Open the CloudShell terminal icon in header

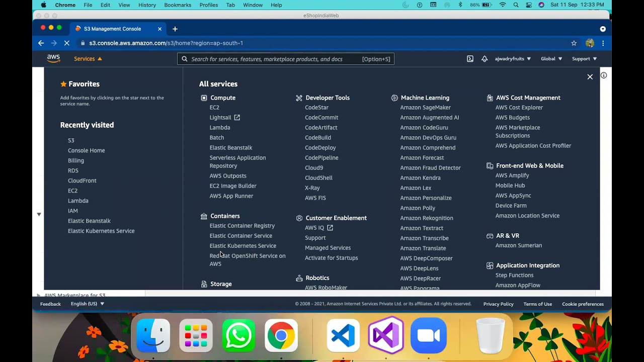pos(470,59)
